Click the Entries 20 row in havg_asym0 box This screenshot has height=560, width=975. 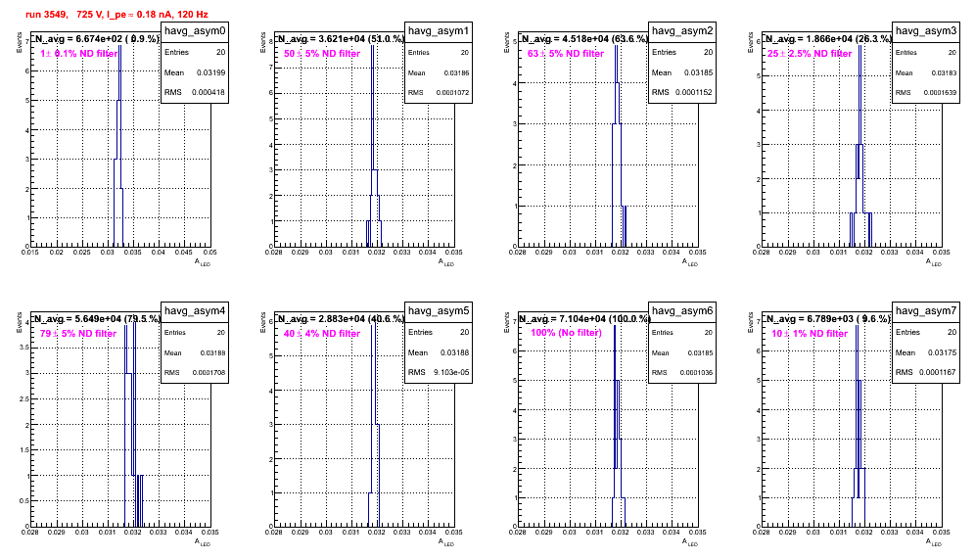point(195,52)
